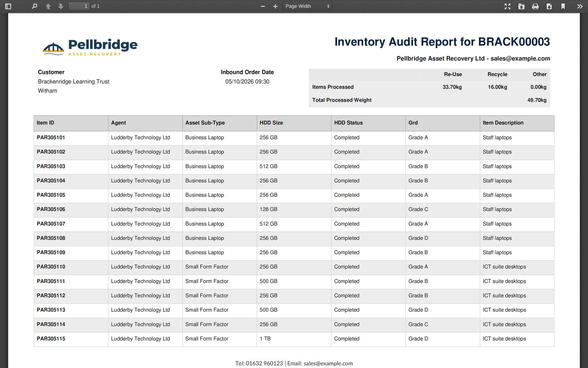Image resolution: width=588 pixels, height=368 pixels.
Task: Go to the previous page
Action: click(x=48, y=6)
